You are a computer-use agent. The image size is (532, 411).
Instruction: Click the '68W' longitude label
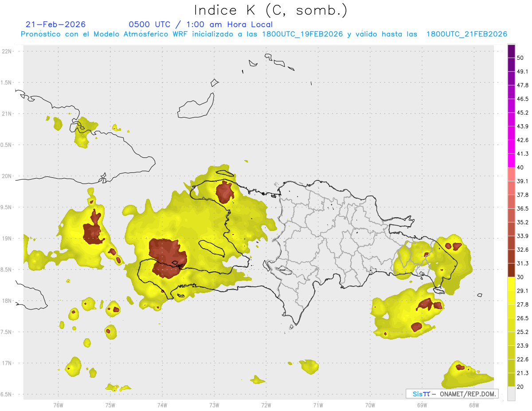pos(473,405)
